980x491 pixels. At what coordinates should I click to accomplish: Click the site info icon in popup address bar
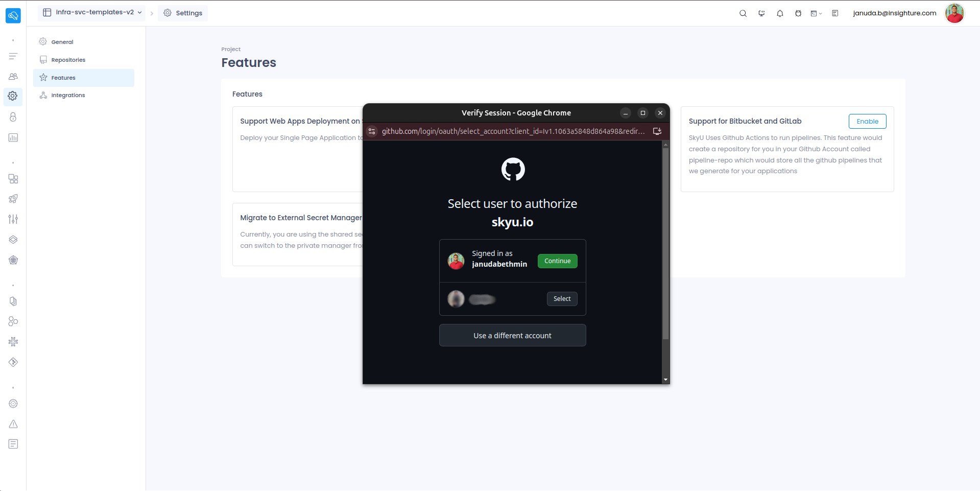coord(372,131)
